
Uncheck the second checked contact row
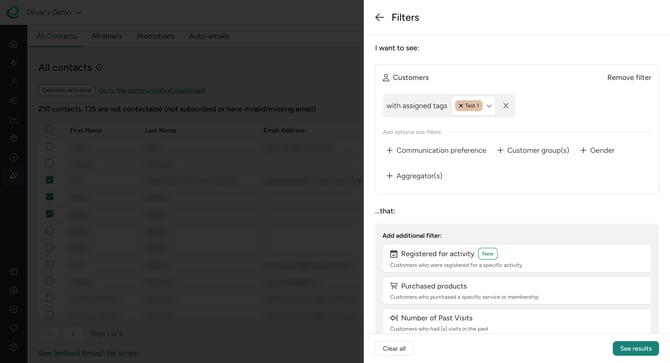point(50,197)
